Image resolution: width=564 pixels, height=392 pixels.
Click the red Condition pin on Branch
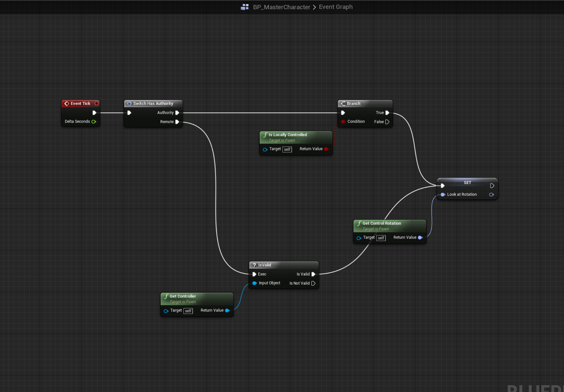point(343,122)
